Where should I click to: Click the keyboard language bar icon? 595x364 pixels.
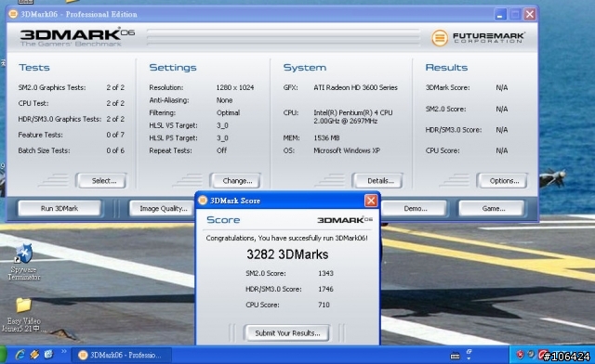pyautogui.click(x=455, y=356)
